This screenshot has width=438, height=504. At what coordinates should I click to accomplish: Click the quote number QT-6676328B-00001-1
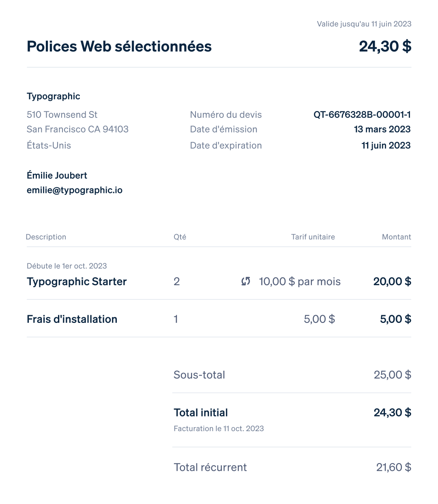coord(362,115)
